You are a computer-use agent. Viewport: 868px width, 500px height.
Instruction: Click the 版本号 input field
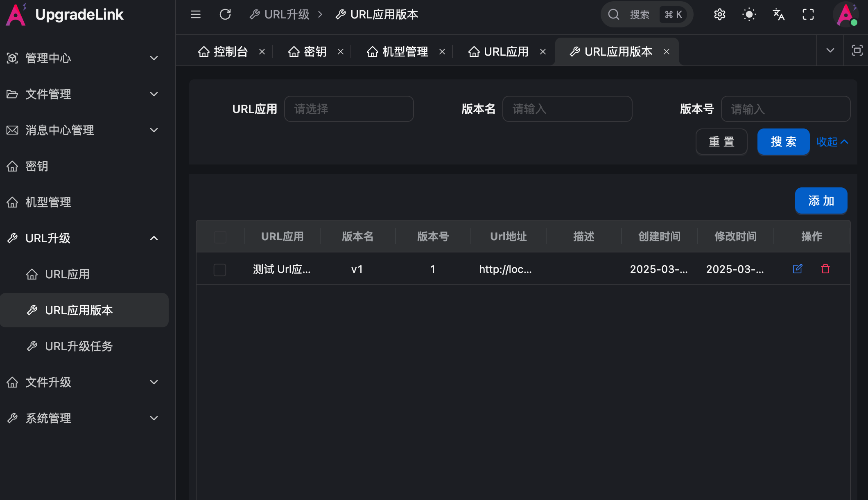pyautogui.click(x=786, y=109)
